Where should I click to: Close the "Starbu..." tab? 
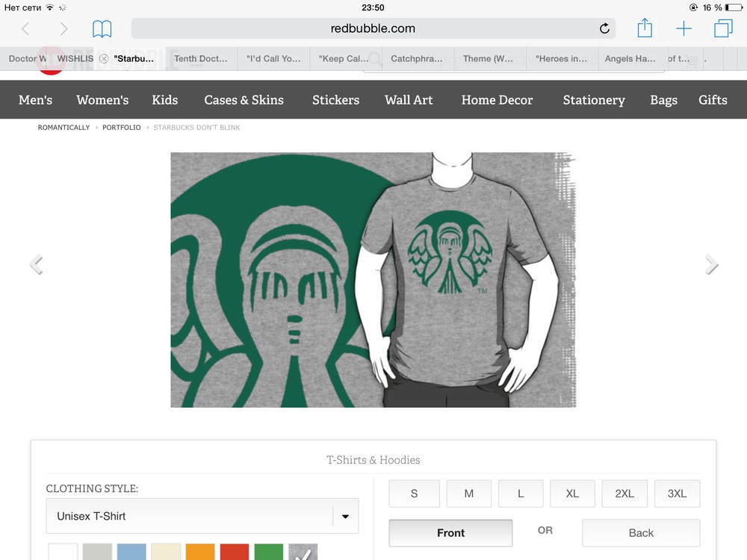tap(104, 58)
